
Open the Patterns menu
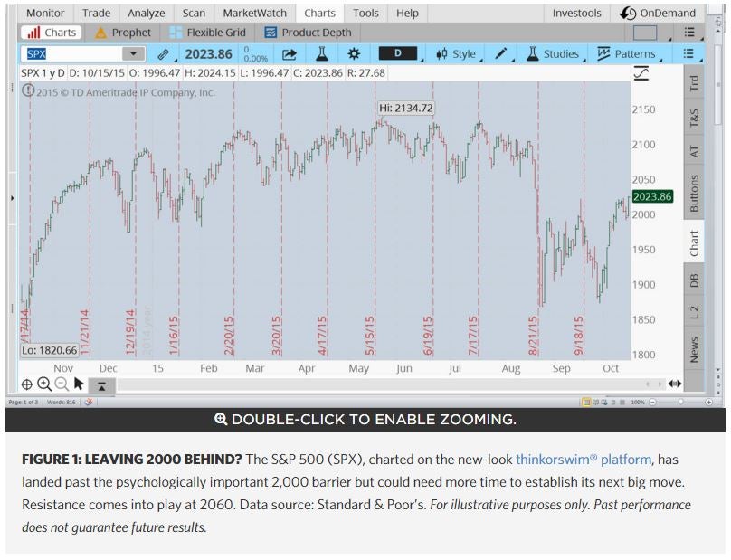click(627, 54)
